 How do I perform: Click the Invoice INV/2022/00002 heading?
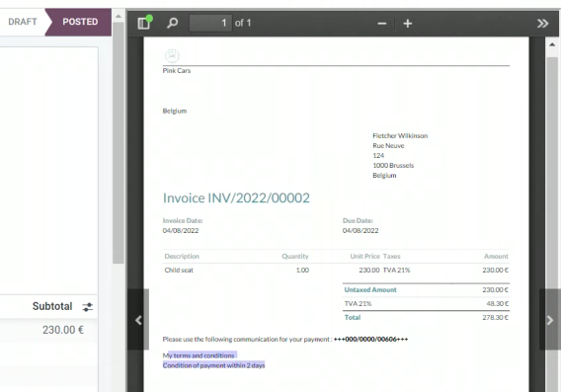[236, 198]
